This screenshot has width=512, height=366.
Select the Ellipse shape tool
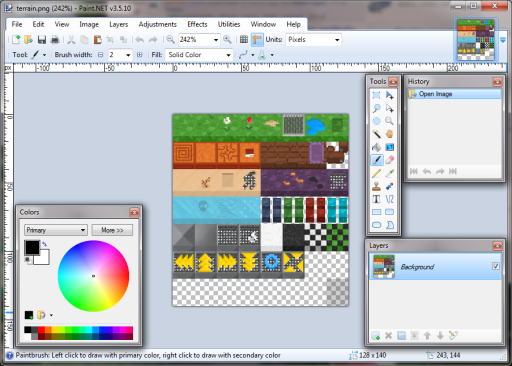tap(376, 225)
